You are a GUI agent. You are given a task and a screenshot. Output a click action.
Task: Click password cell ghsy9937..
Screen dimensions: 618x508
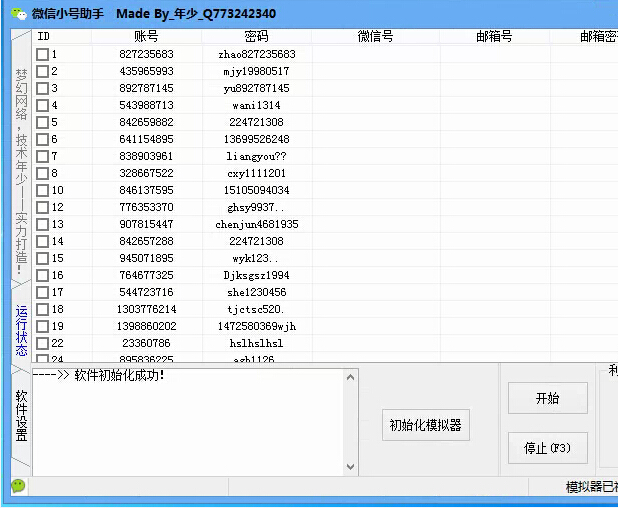point(256,207)
